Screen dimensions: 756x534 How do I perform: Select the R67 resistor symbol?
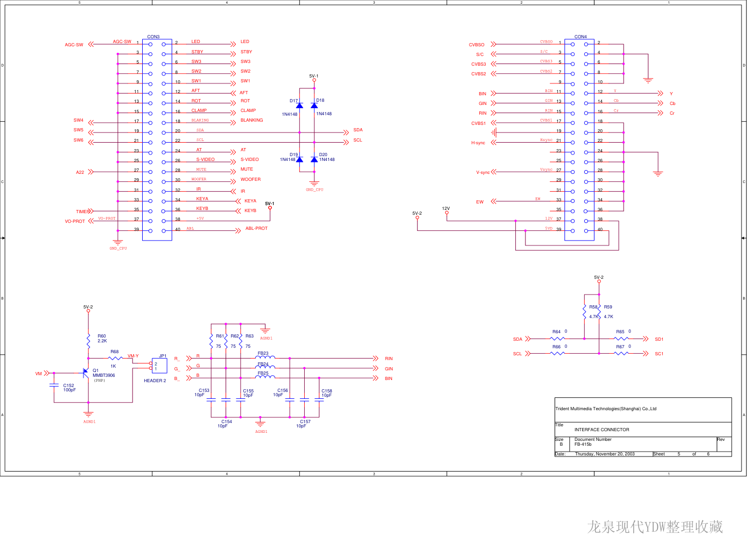(x=621, y=353)
